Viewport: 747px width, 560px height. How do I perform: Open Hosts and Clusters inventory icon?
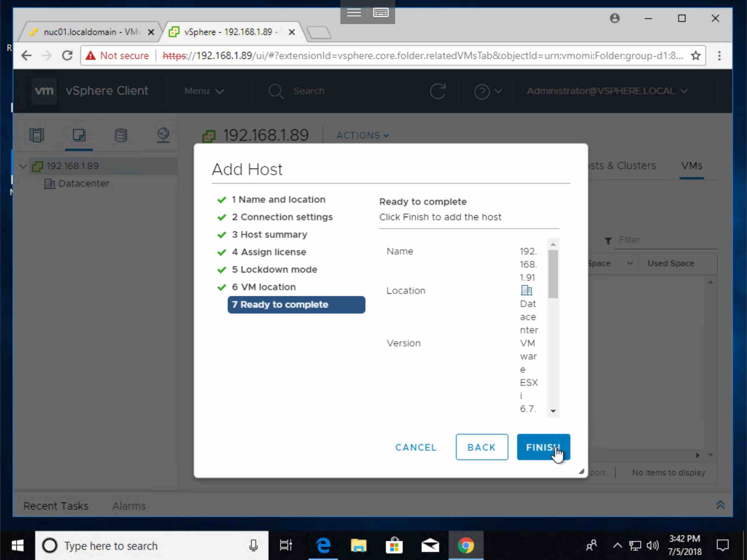point(37,135)
